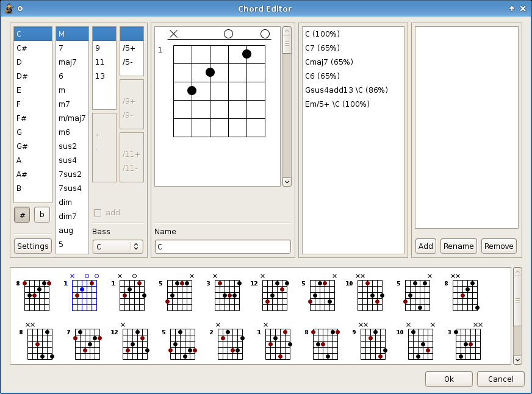The height and width of the screenshot is (394, 532).
Task: Pick the chord thumbnail at fret 7 in second row
Action: 84,342
